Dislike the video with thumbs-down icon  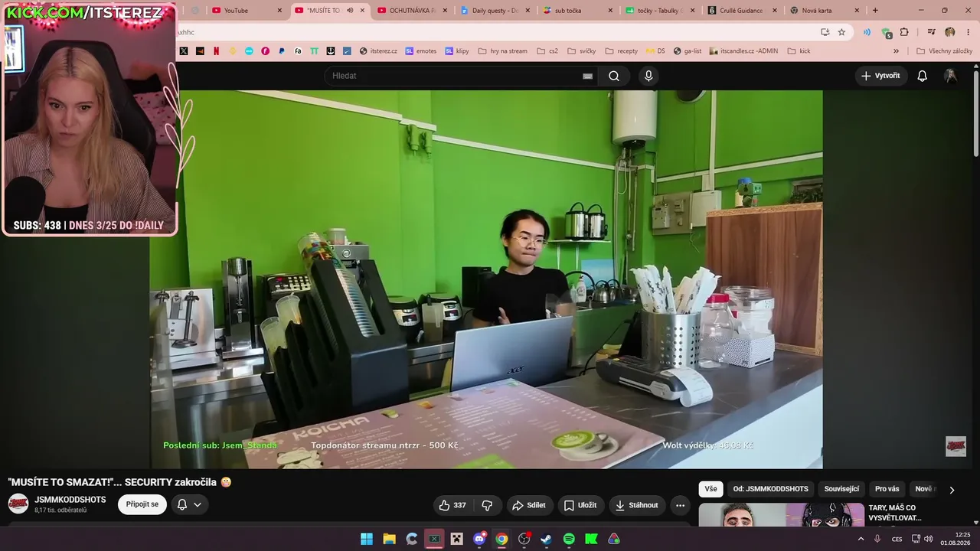click(x=488, y=505)
